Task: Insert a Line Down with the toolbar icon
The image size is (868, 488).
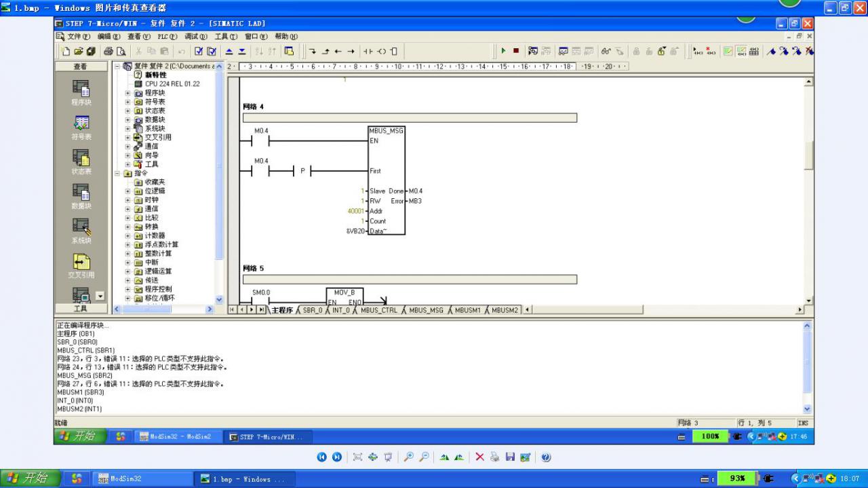Action: click(313, 51)
